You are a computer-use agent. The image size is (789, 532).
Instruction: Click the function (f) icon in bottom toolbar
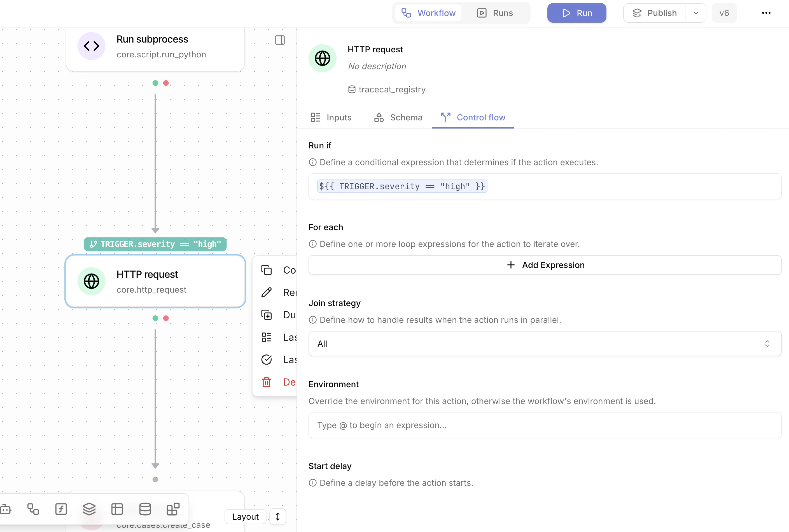click(x=61, y=509)
